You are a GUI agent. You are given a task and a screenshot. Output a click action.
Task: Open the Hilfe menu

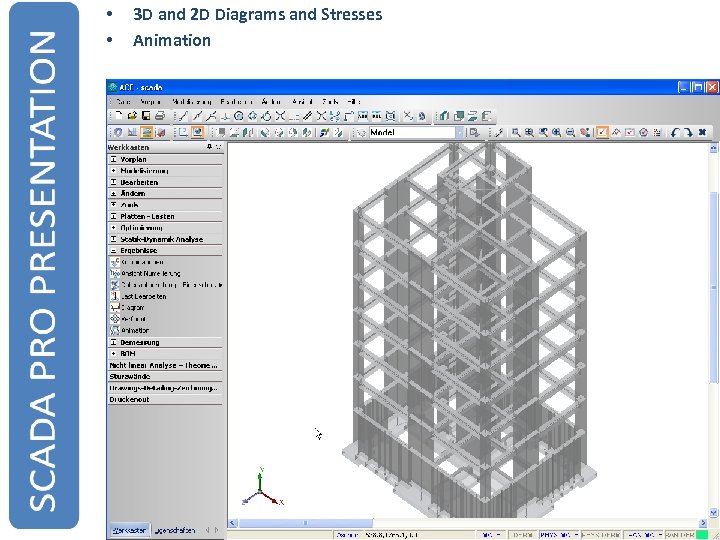click(354, 101)
